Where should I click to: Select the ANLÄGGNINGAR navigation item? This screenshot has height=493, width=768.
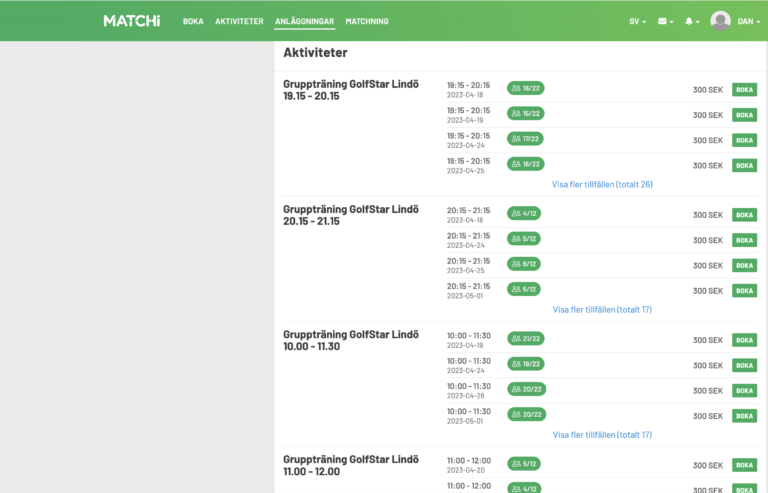pyautogui.click(x=305, y=21)
